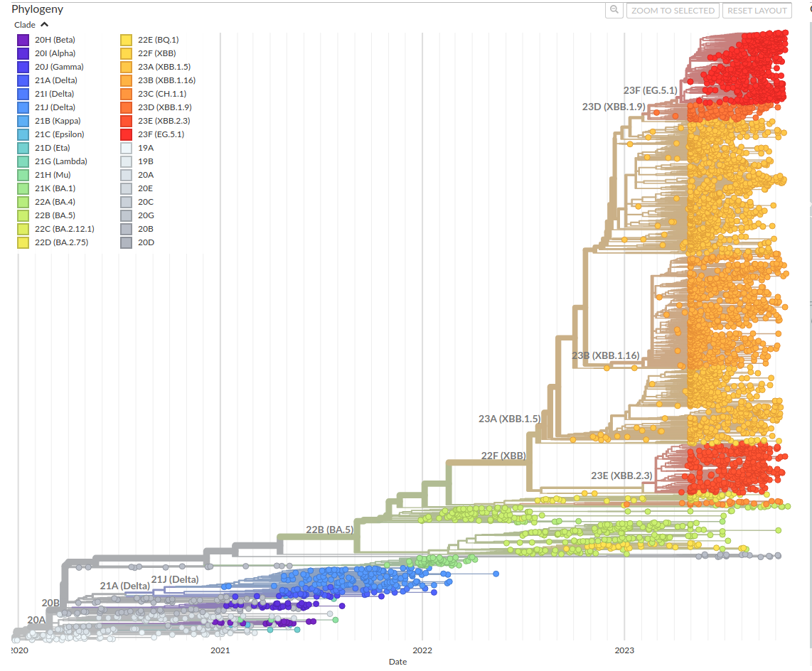Click the 21J (Delta) branch label
Image resolution: width=812 pixels, height=671 pixels.
pos(175,579)
